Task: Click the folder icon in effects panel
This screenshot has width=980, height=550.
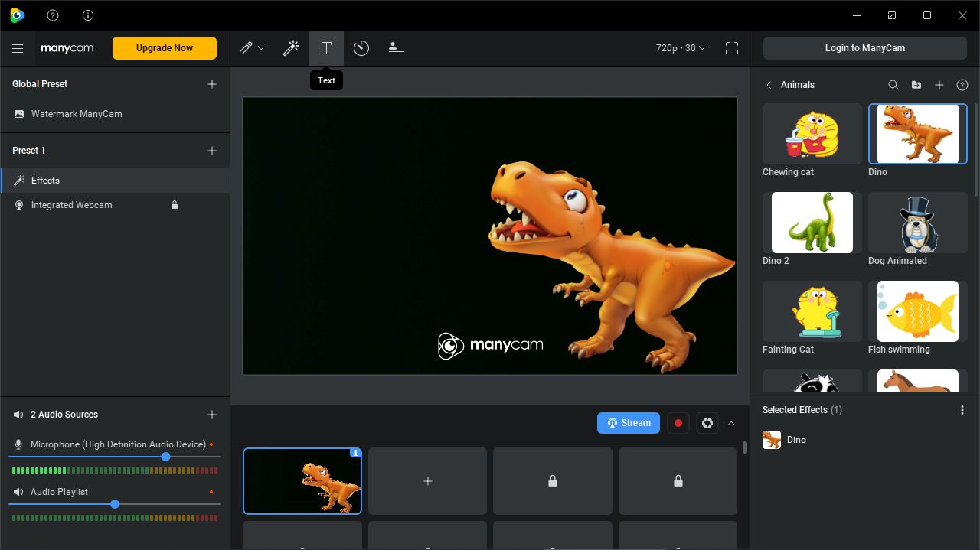Action: [x=916, y=85]
